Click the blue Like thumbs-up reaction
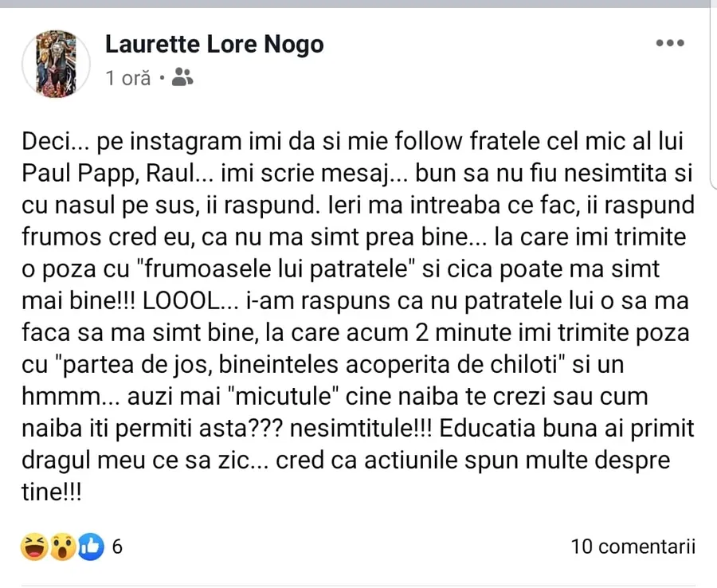 pos(90,547)
